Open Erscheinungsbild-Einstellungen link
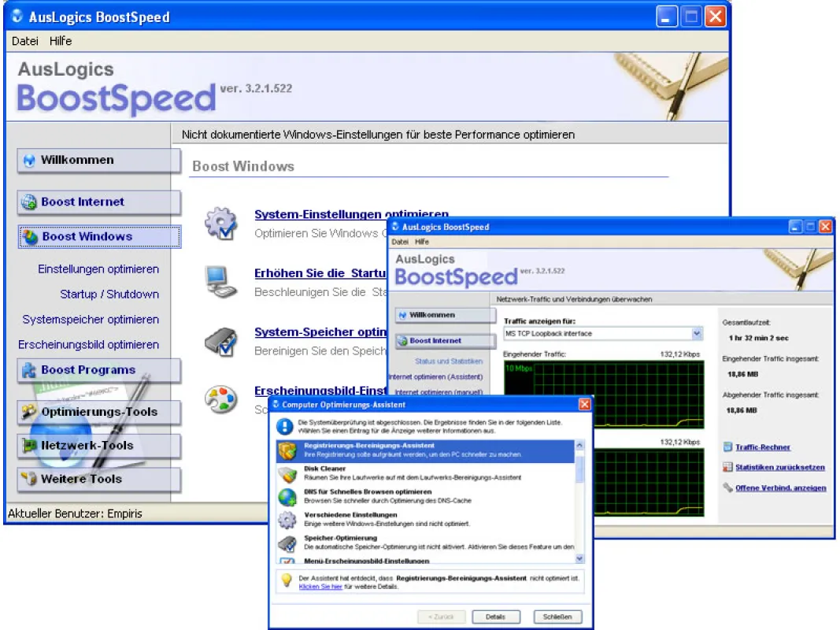The height and width of the screenshot is (630, 840). 320,391
